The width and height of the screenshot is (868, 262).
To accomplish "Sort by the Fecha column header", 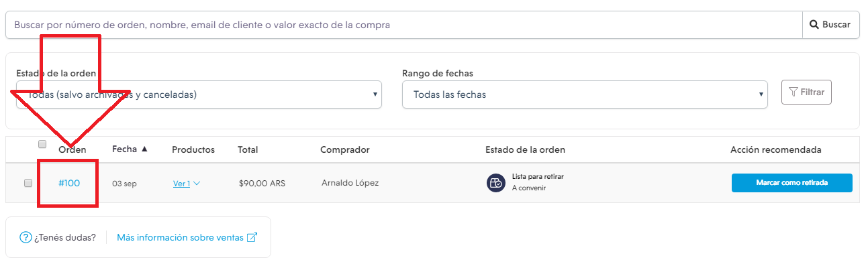I will pyautogui.click(x=124, y=149).
